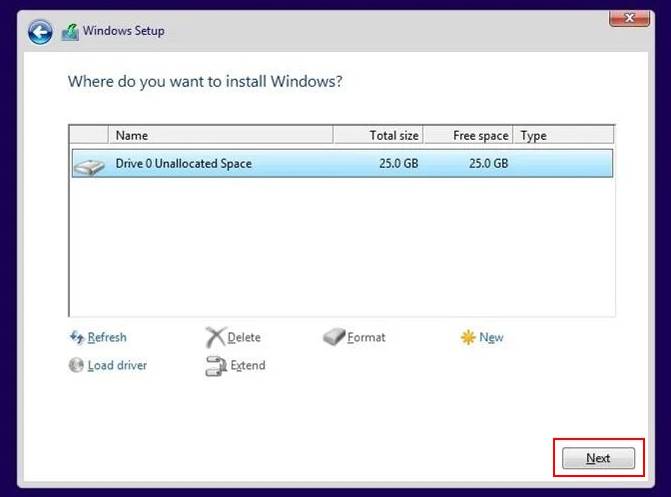The height and width of the screenshot is (497, 671).
Task: Click the New partition link text
Action: 491,337
